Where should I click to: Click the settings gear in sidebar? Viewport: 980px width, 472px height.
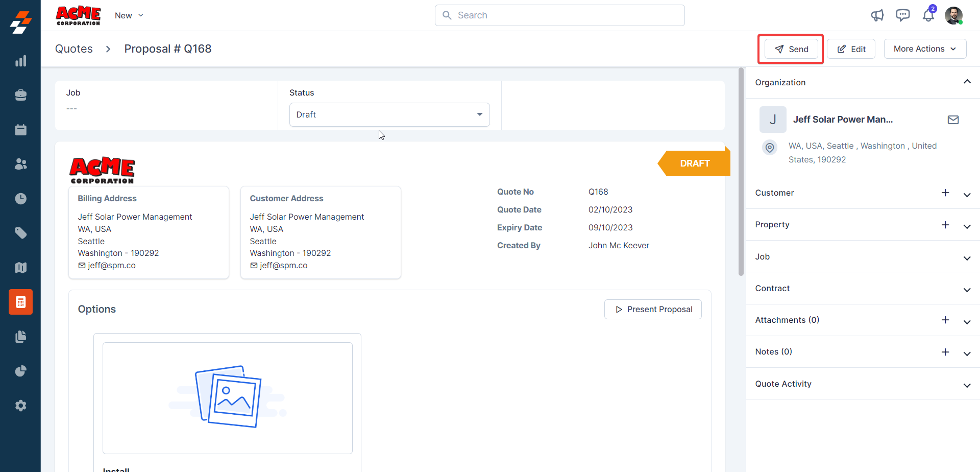coord(20,406)
